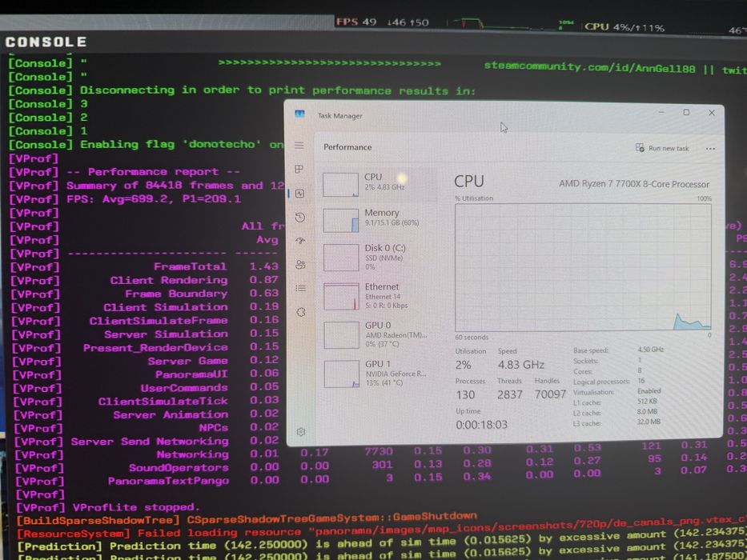Click the CONSOLE heading in game window
The height and width of the screenshot is (560, 747).
(x=46, y=42)
